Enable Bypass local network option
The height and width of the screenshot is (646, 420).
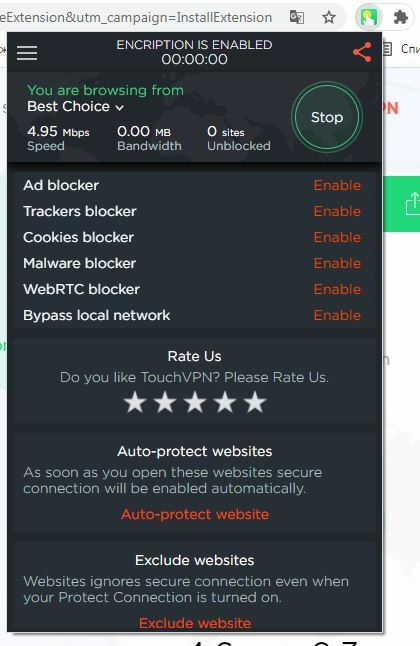pos(337,315)
